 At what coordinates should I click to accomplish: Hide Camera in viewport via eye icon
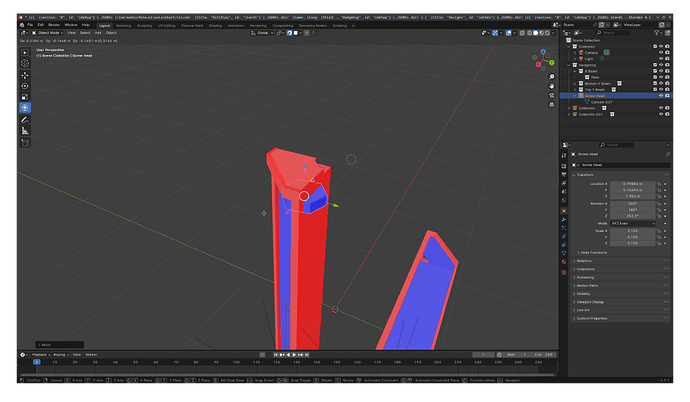(661, 52)
